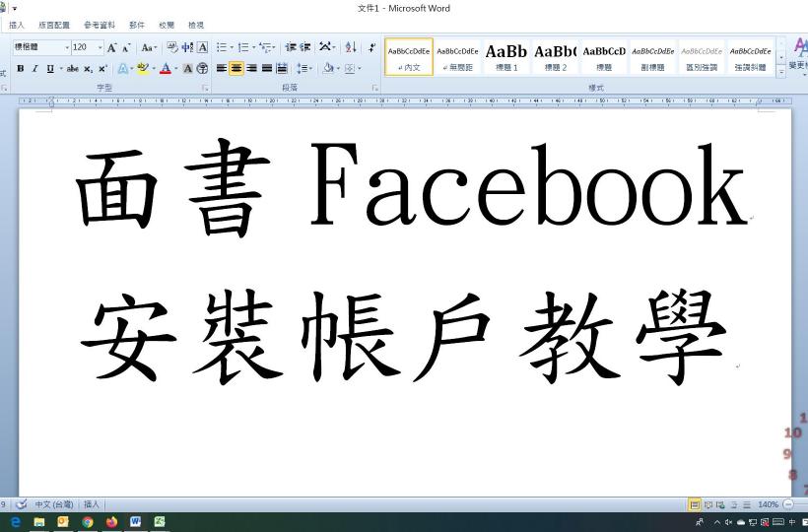The image size is (808, 532).
Task: Open the Change Case dropdown
Action: (149, 48)
